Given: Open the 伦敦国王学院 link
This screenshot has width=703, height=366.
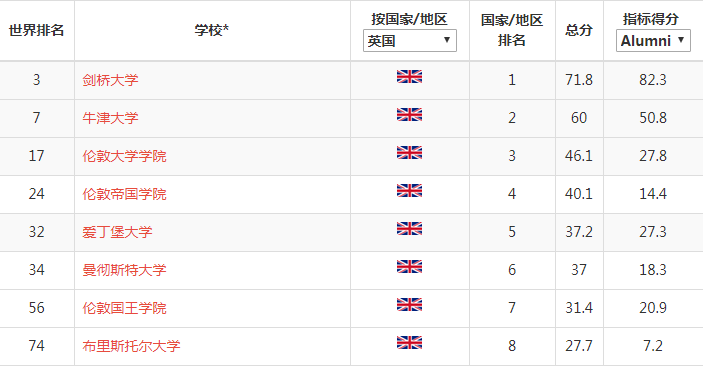Looking at the screenshot, I should (124, 308).
